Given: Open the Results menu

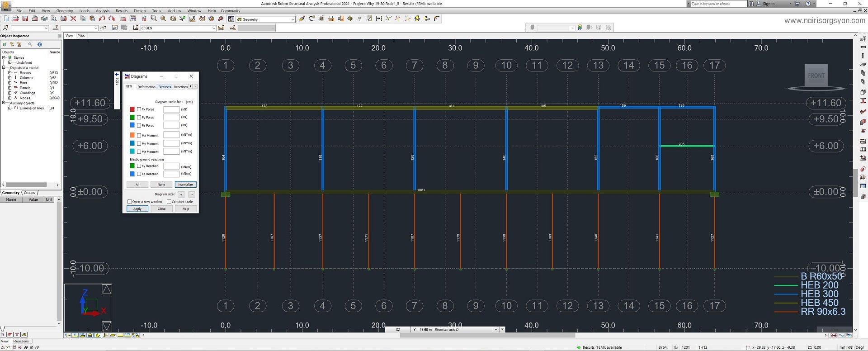Looking at the screenshot, I should click(x=121, y=11).
